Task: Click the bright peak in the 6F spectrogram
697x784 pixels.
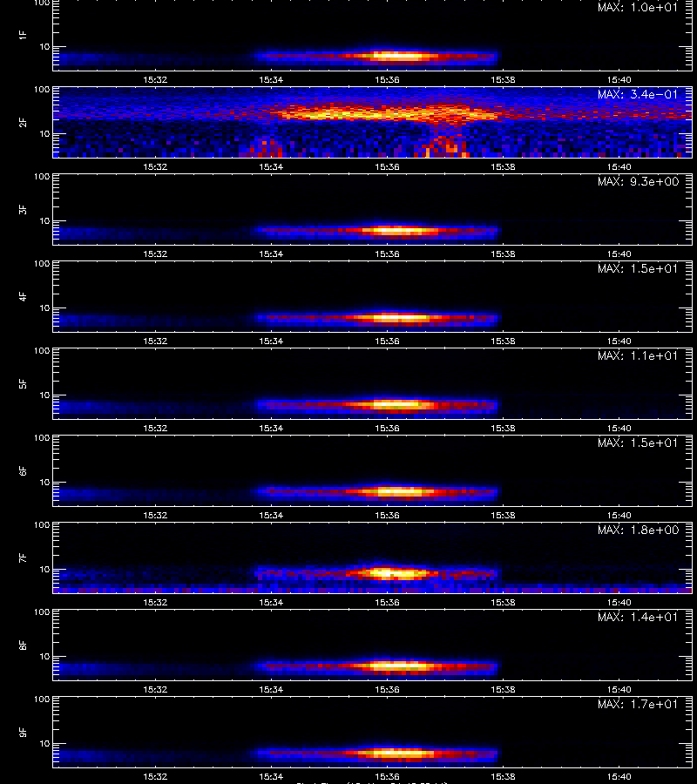Action: pos(398,491)
